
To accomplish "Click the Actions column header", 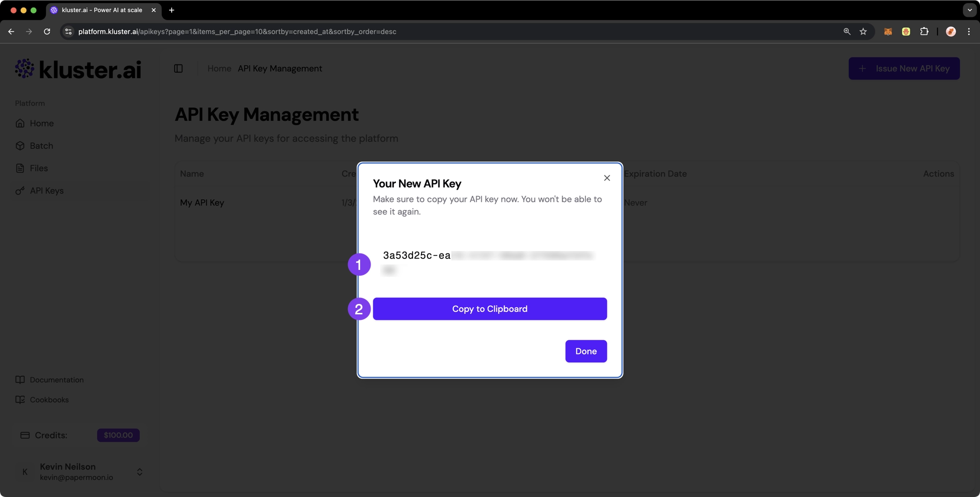I will [x=939, y=174].
